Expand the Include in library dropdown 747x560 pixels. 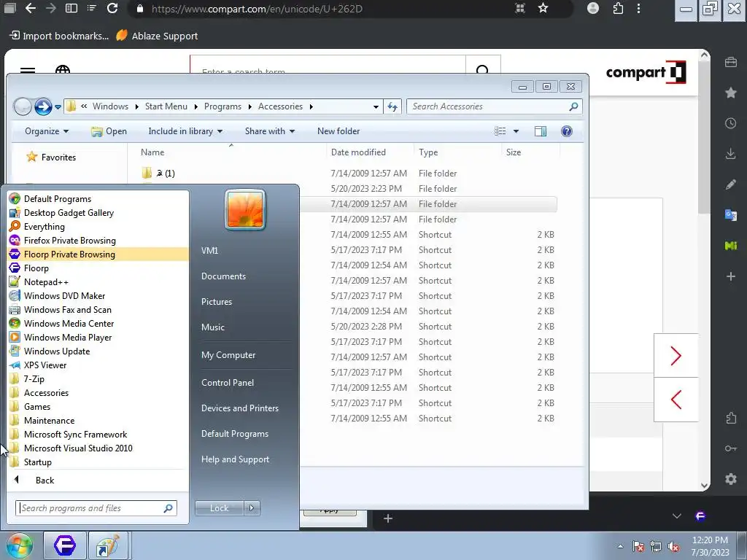(185, 131)
